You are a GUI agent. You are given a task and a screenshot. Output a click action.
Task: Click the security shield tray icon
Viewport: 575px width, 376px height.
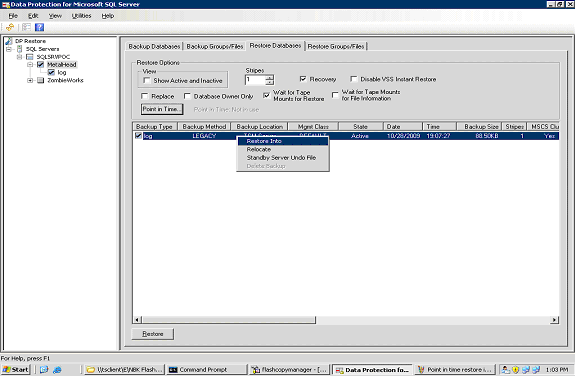(515, 370)
